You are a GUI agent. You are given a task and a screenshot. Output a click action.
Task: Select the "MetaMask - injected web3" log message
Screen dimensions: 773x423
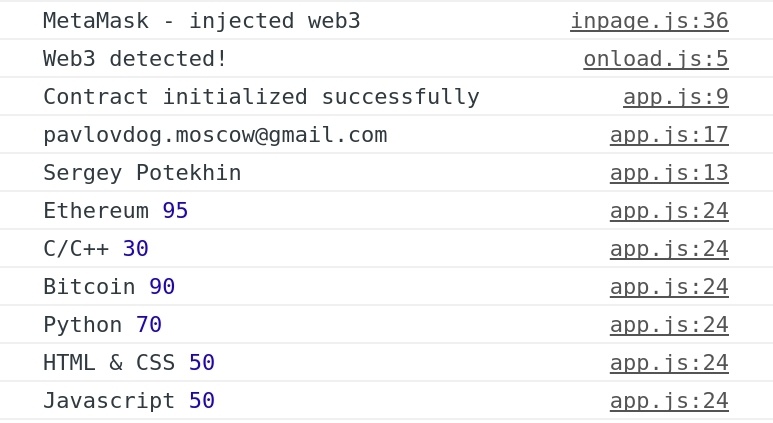click(x=201, y=21)
